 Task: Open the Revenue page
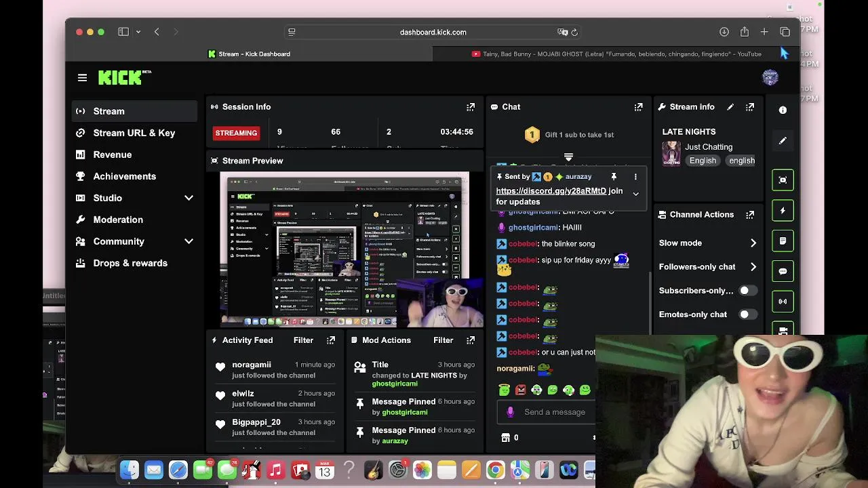click(135, 155)
